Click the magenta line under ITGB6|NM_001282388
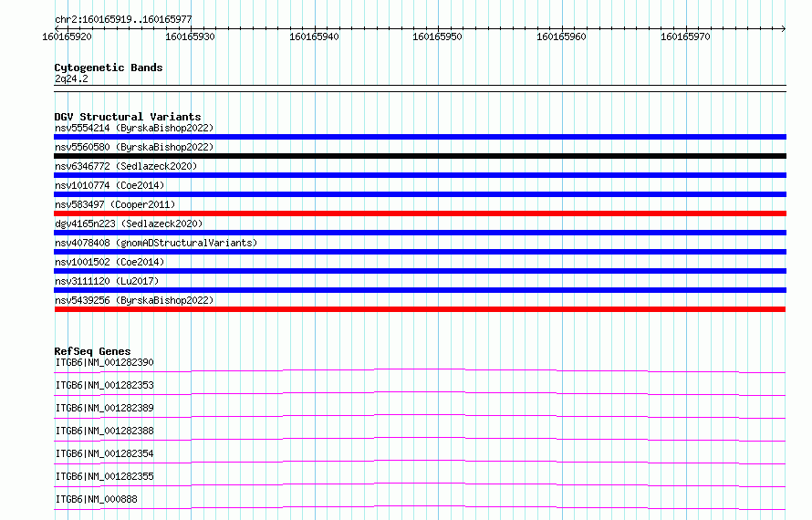The width and height of the screenshot is (812, 520). point(420,439)
